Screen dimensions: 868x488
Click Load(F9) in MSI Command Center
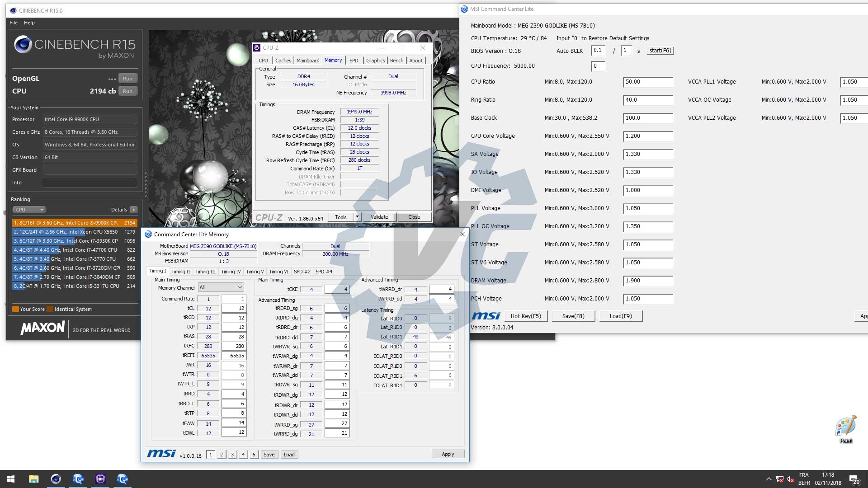click(621, 316)
